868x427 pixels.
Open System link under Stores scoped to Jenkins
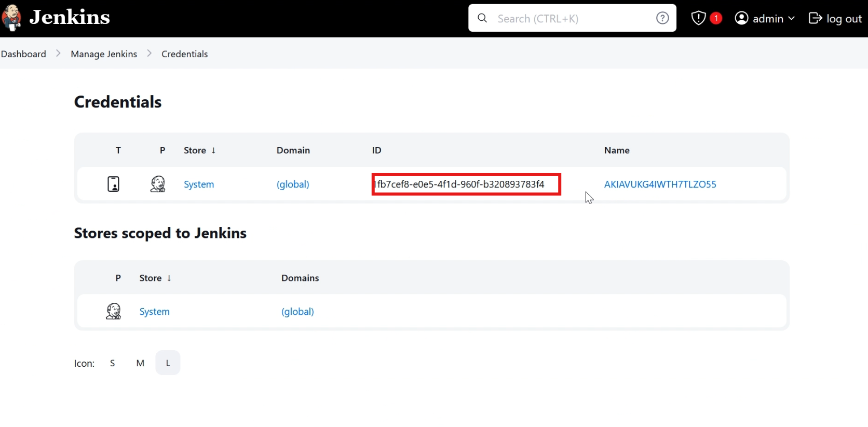(154, 312)
